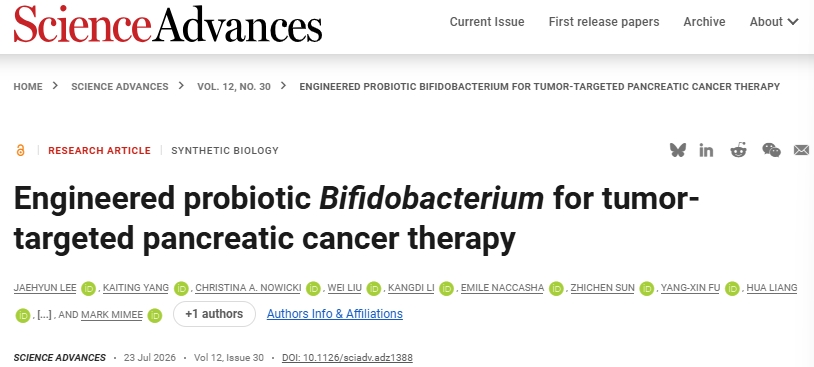Screen dimensions: 814x367
Task: Click the Science Advances logo
Action: click(x=168, y=23)
